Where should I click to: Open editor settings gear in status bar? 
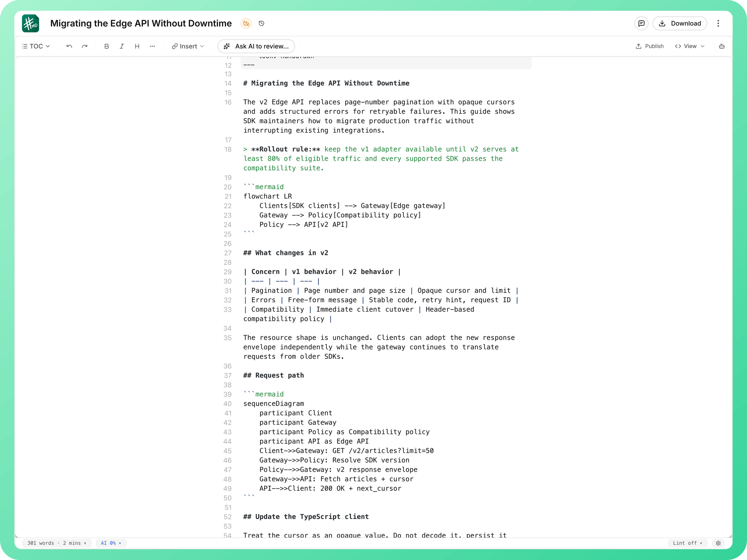(718, 543)
